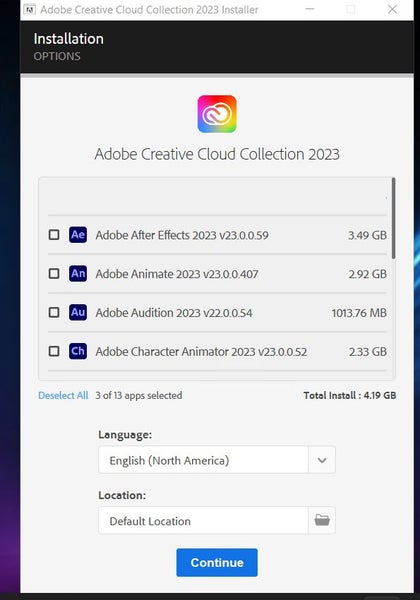Click the 2.33 GB size value
Image resolution: width=420 pixels, height=600 pixels.
click(x=368, y=352)
